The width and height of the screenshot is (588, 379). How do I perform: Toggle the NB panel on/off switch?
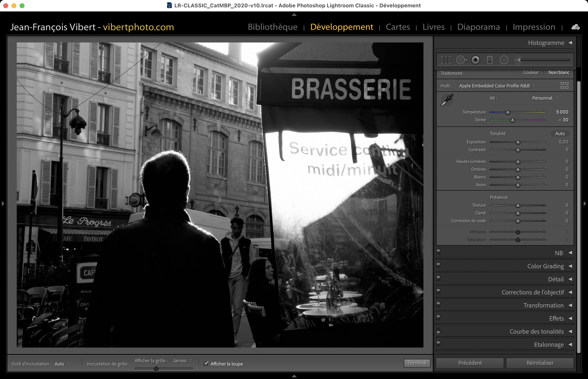click(x=438, y=252)
